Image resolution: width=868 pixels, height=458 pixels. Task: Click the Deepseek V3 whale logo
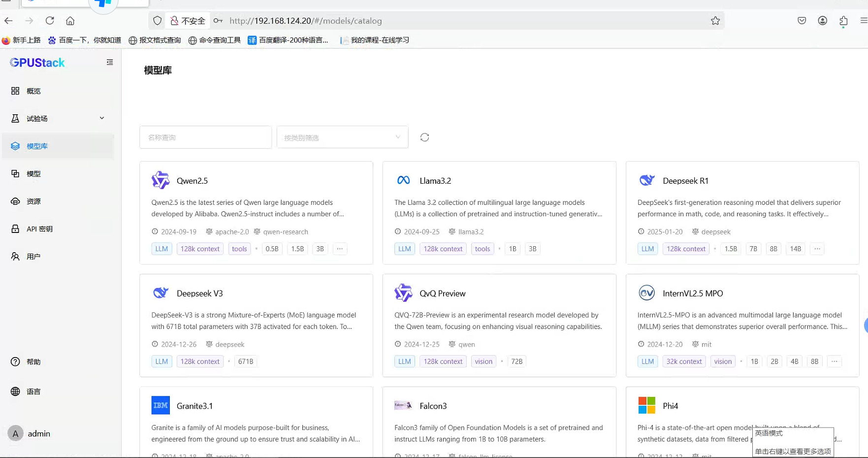tap(161, 293)
